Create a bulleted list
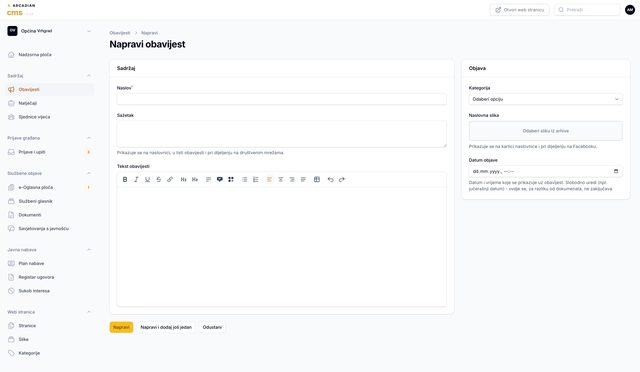This screenshot has width=640, height=372. click(244, 179)
